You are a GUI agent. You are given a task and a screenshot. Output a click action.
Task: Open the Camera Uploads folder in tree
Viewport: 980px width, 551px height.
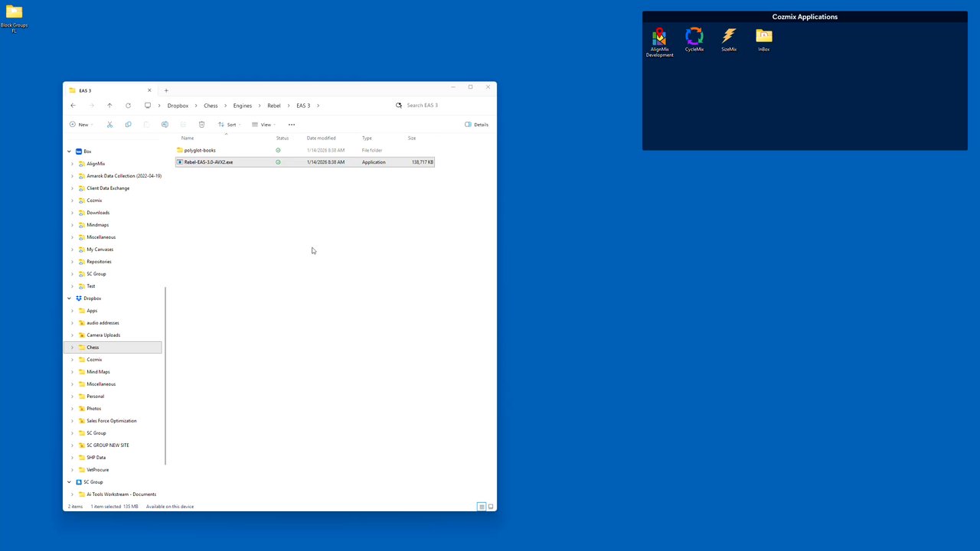[x=103, y=335]
